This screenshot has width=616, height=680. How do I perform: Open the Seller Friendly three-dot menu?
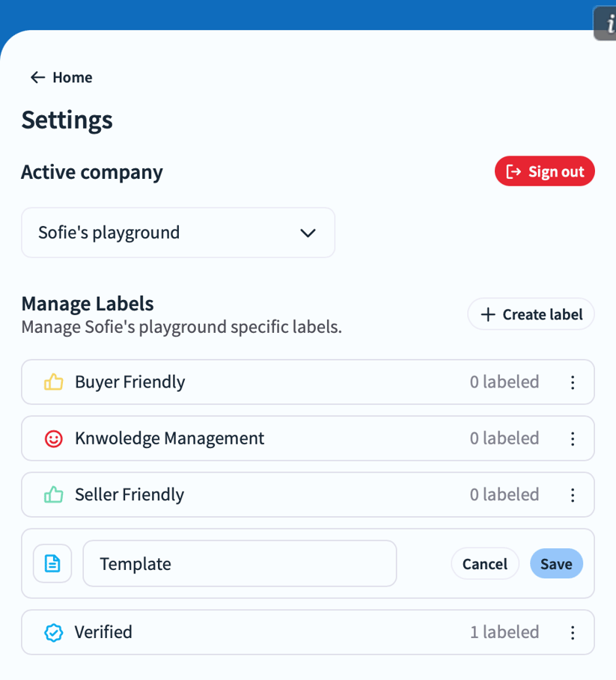pos(573,494)
